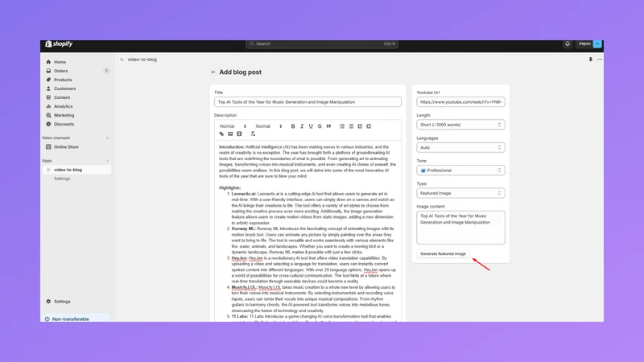Click the Products tag icon
The width and height of the screenshot is (644, 362).
pyautogui.click(x=48, y=80)
